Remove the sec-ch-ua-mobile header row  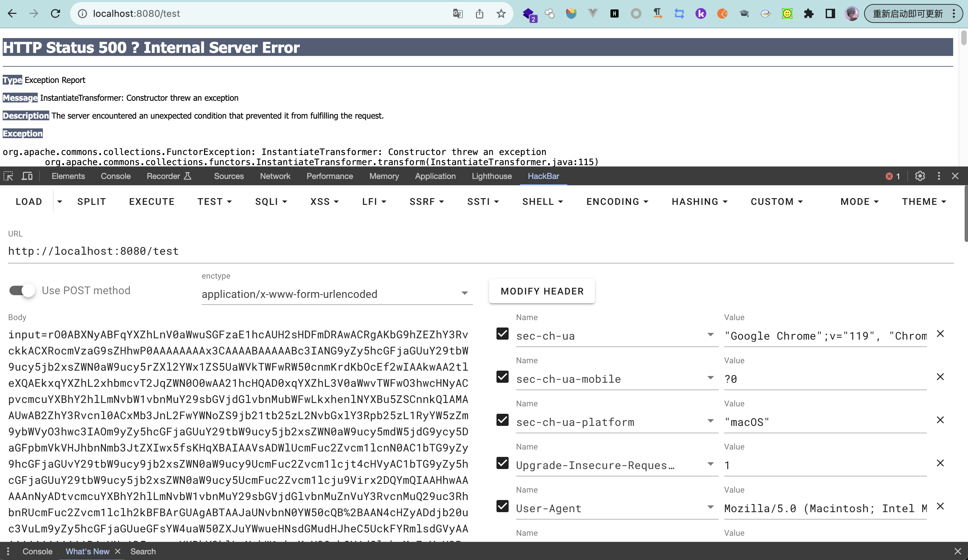[940, 377]
